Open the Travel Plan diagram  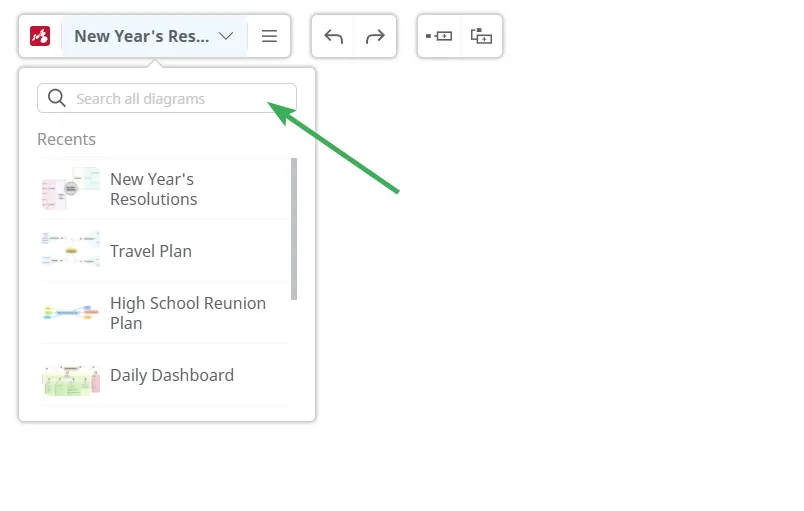coord(151,251)
